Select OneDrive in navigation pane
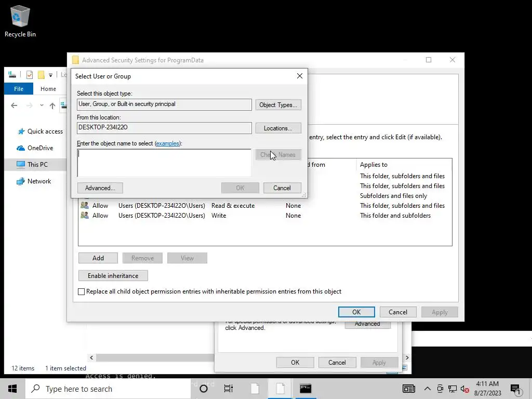The image size is (532, 399). coord(35,148)
